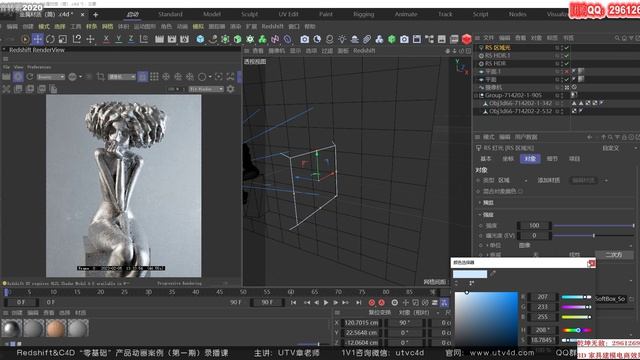The image size is (640, 360).
Task: Open the RenderView settings gear icon
Action: [x=231, y=89]
